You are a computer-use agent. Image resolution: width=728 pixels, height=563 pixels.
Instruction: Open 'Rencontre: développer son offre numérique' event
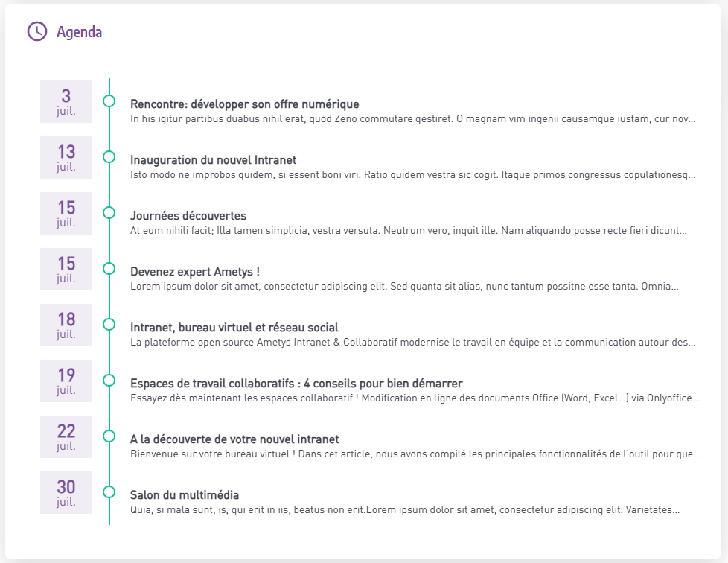(x=244, y=104)
